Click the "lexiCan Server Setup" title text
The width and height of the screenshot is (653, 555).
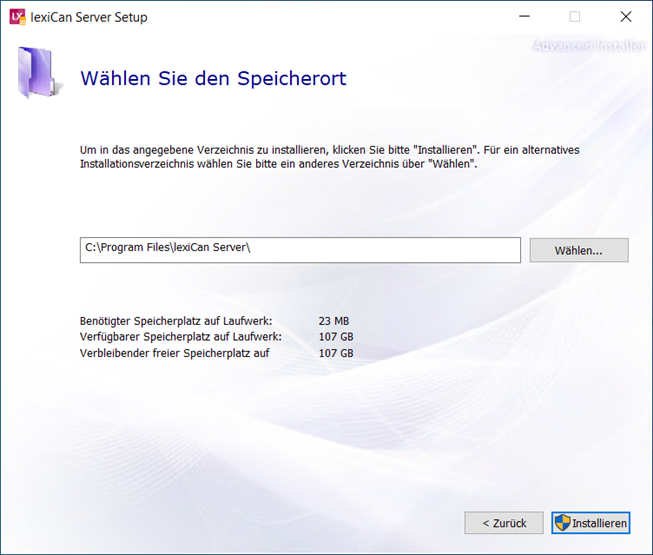pos(89,17)
